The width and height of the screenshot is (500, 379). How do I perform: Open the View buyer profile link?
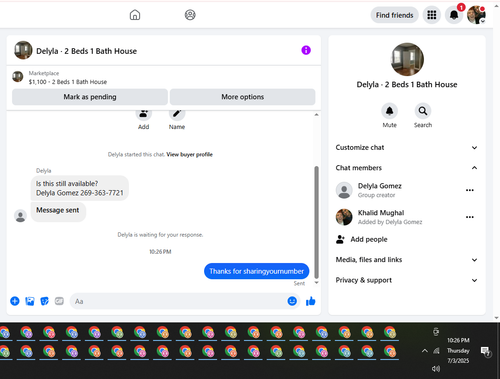pos(189,154)
